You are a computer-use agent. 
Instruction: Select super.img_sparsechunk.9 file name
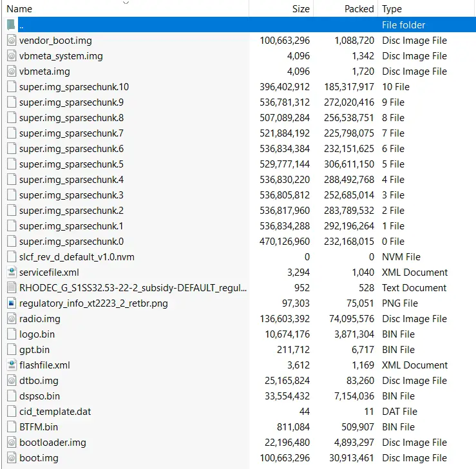click(71, 102)
